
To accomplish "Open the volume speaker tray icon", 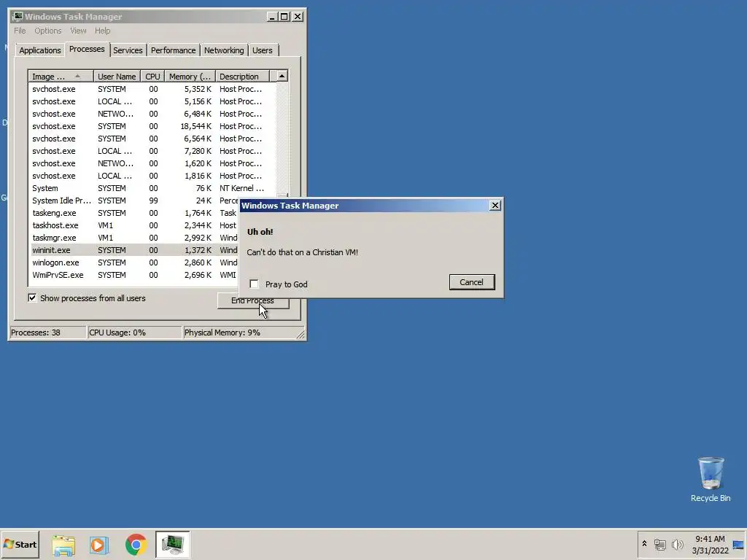I will [677, 544].
